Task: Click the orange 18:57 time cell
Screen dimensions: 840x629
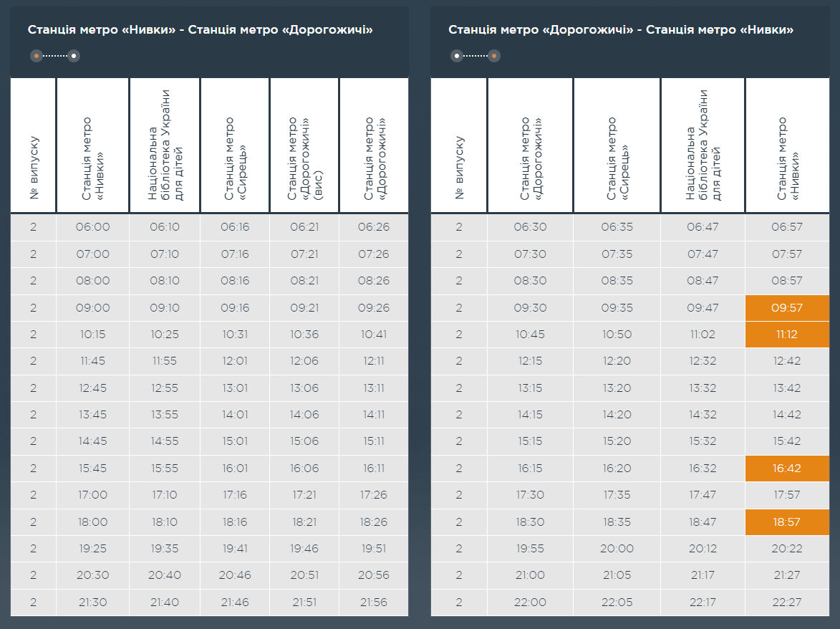Action: click(787, 522)
